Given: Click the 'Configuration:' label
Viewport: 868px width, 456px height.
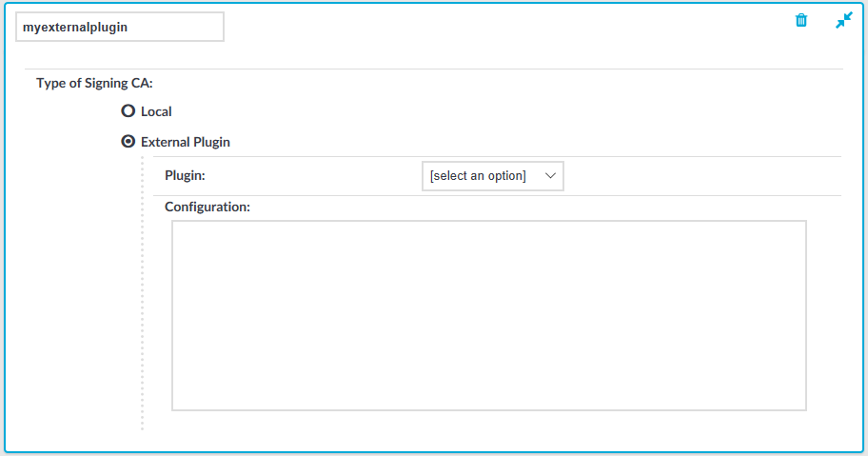Looking at the screenshot, I should [x=207, y=207].
